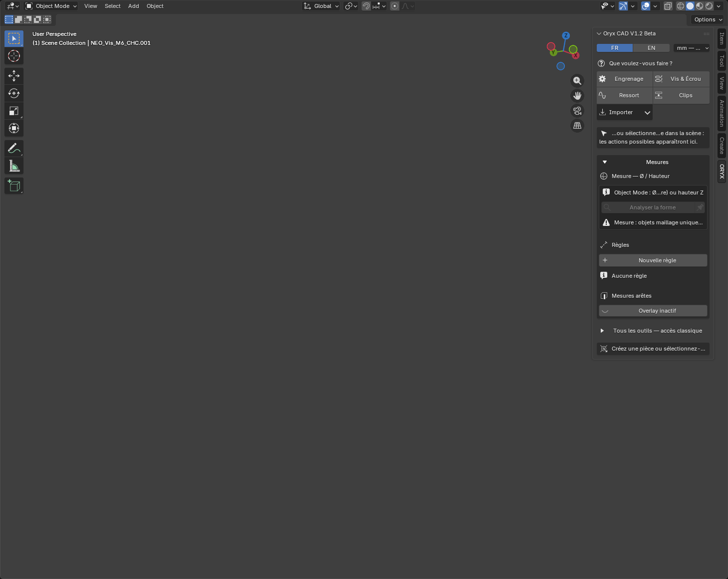Click the Z axis on navigation gizmo

coord(566,35)
